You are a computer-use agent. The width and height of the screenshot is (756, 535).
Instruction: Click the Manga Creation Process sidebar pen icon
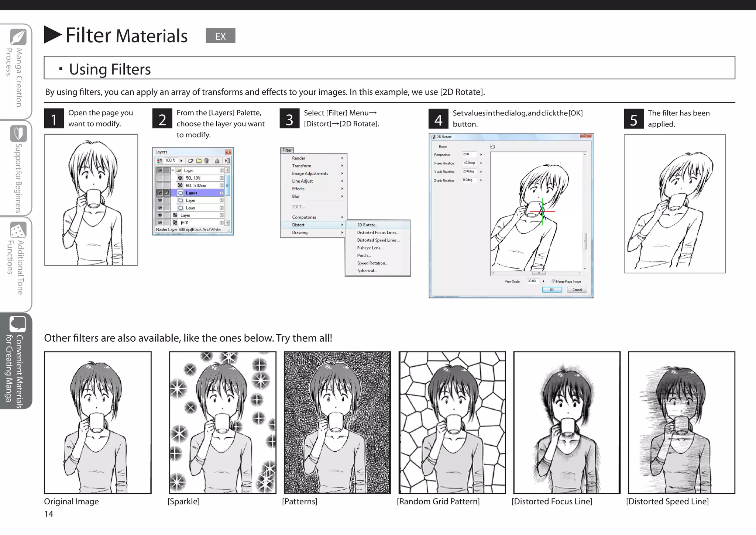[x=18, y=37]
